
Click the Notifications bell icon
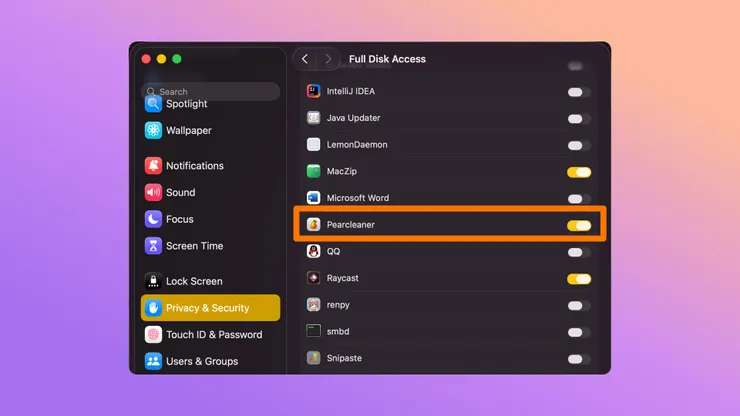tap(153, 166)
